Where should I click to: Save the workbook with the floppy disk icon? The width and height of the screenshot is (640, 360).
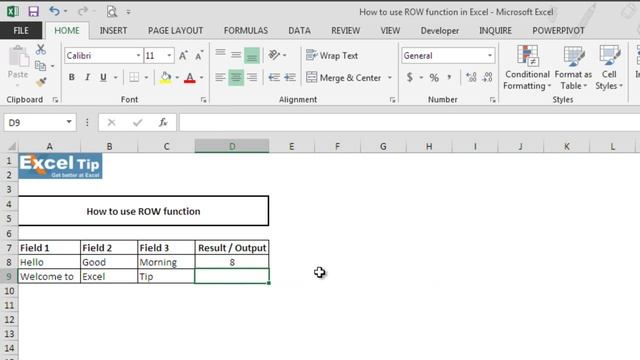(33, 11)
